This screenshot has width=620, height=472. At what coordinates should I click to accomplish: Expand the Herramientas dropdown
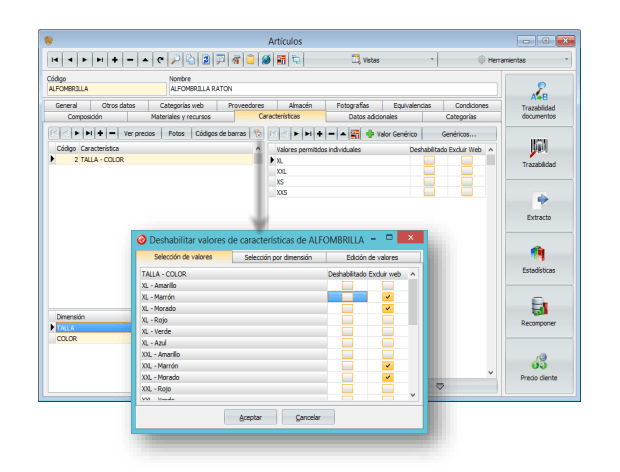[521, 60]
